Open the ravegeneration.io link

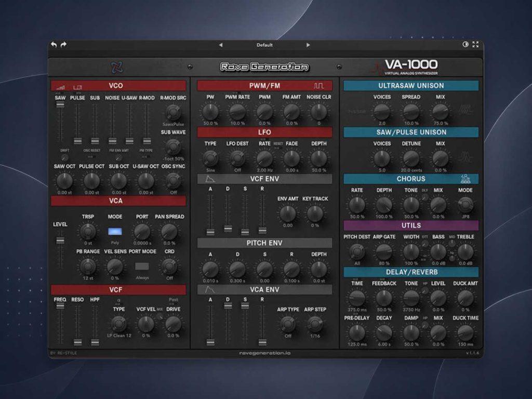(264, 353)
